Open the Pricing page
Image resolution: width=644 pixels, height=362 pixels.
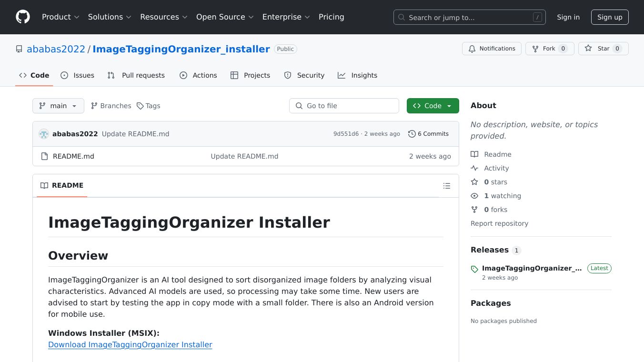(x=331, y=17)
